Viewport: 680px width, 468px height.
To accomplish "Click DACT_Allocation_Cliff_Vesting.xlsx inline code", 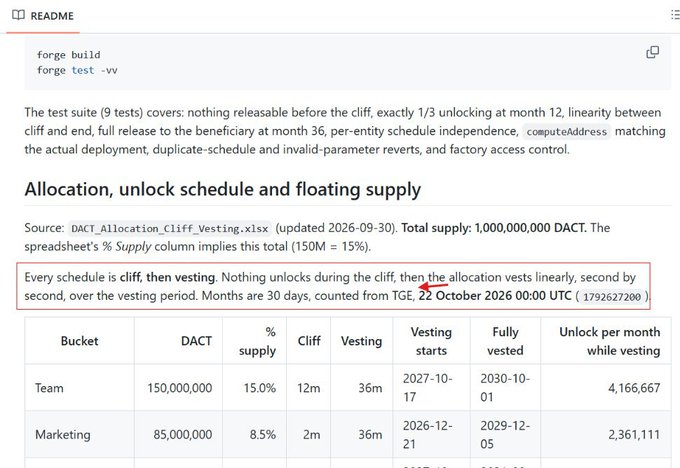I will click(170, 229).
